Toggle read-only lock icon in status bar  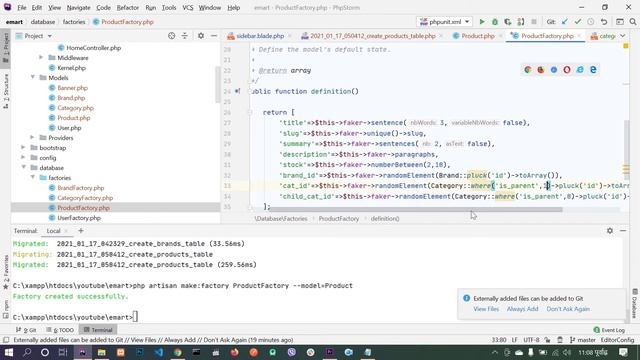coord(547,340)
